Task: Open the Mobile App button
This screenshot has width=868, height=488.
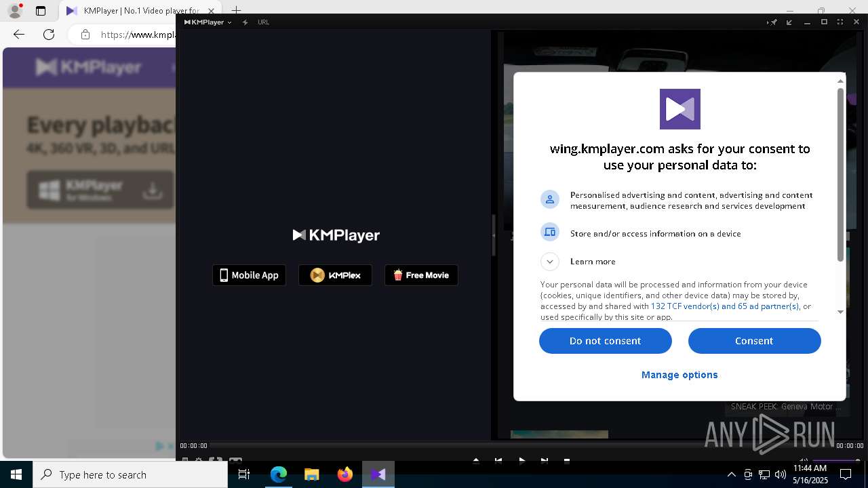Action: tap(249, 275)
